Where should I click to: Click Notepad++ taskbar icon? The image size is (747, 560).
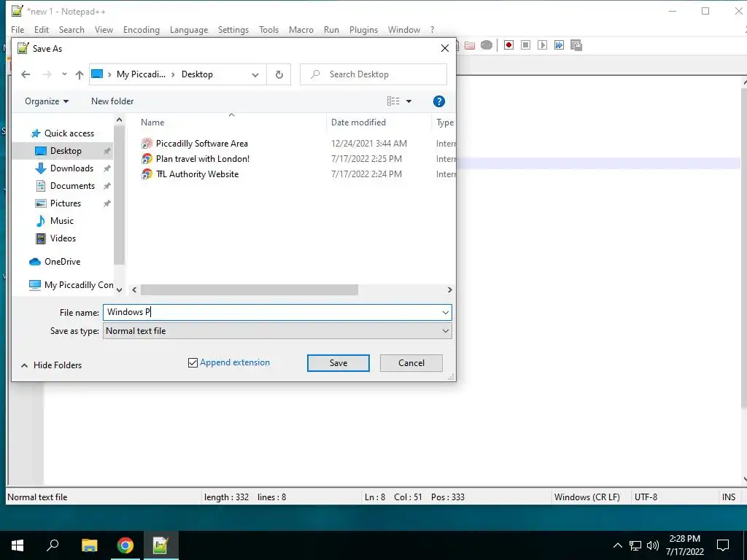160,545
